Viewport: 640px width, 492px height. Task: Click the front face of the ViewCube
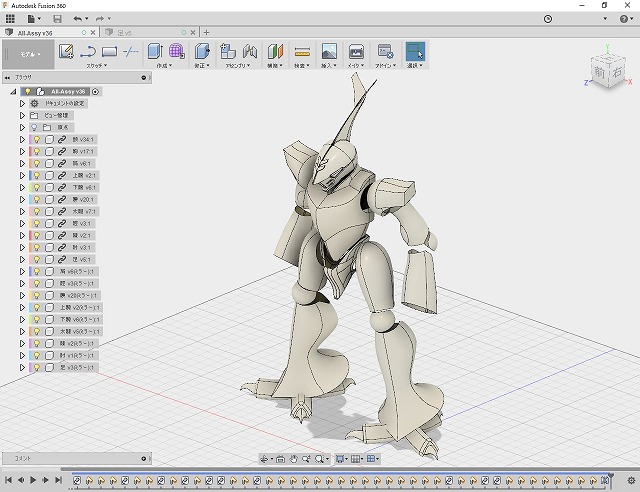pyautogui.click(x=599, y=73)
